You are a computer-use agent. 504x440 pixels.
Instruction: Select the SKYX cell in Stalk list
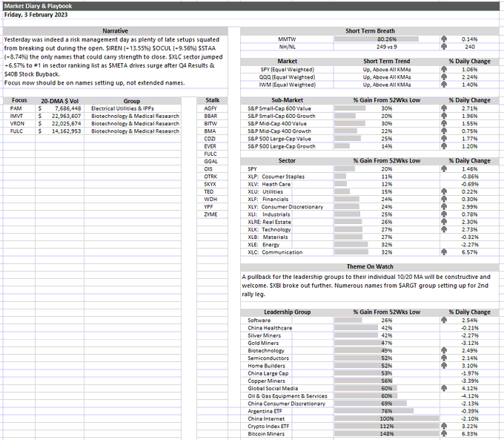click(212, 184)
